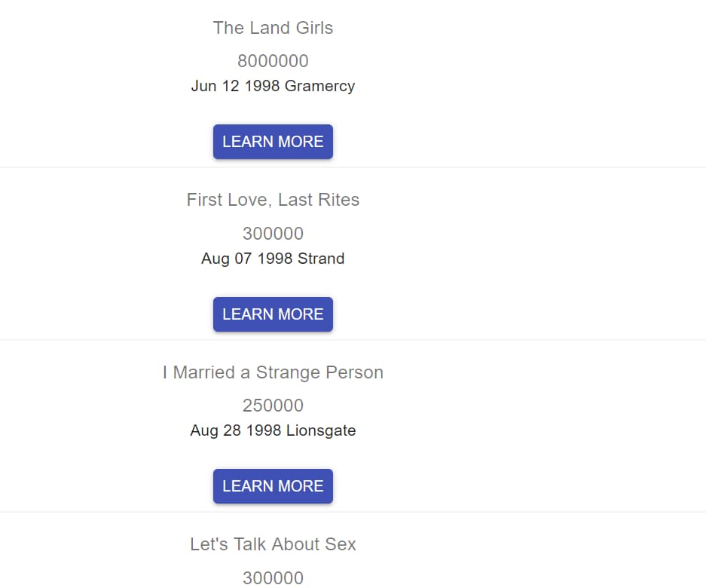
Task: Click the divider below The Land Girls card
Action: [x=353, y=167]
